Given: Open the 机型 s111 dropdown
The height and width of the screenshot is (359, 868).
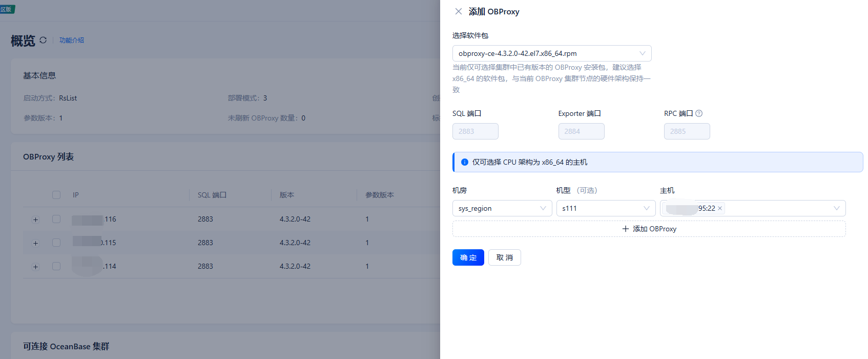Looking at the screenshot, I should [606, 208].
